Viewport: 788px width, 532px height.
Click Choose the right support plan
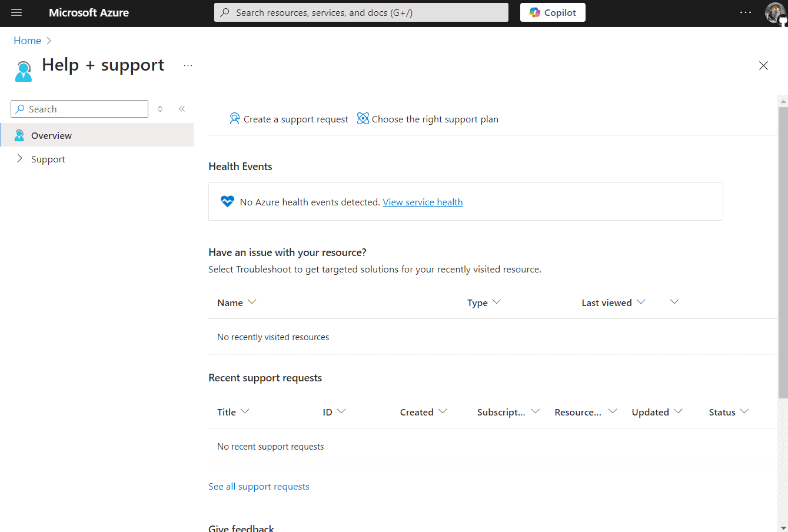tap(428, 119)
